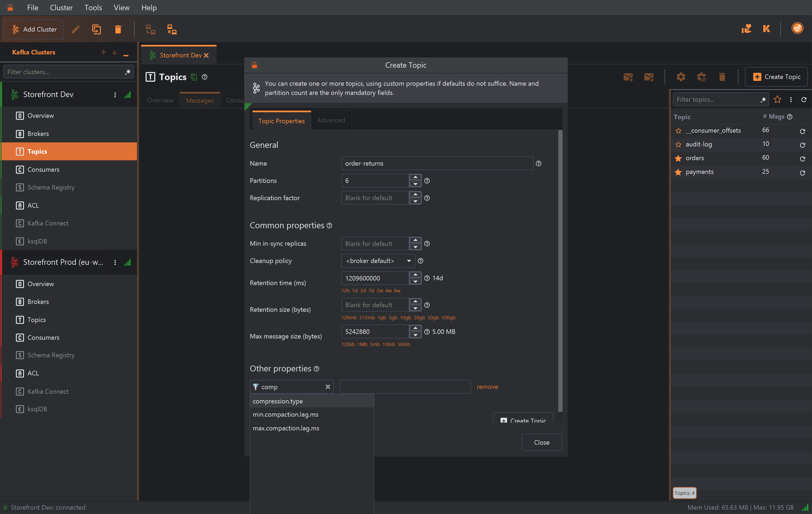Click the Create Topic dialog scrollbar
This screenshot has width=812, height=514.
tap(560, 271)
